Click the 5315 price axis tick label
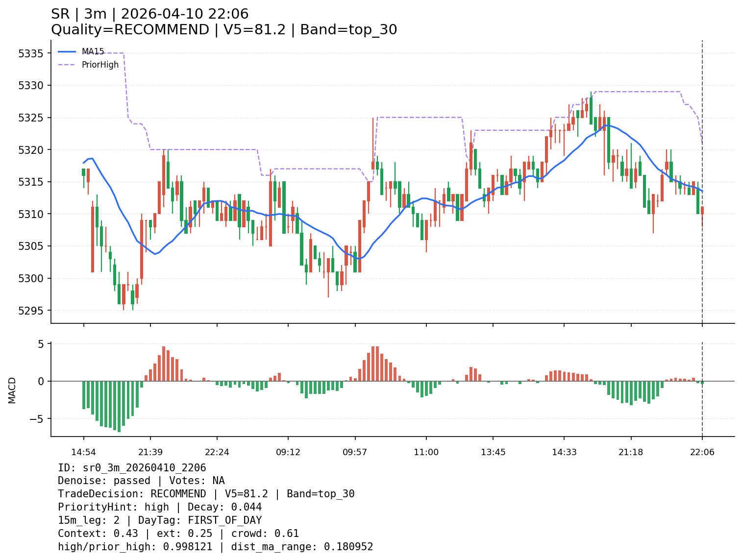This screenshot has width=742, height=560. point(31,182)
